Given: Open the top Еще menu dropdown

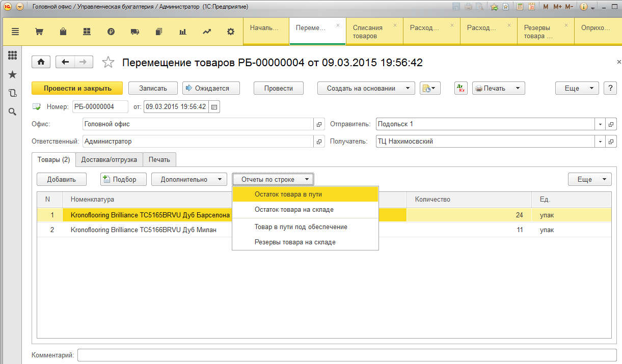Looking at the screenshot, I should pyautogui.click(x=577, y=88).
